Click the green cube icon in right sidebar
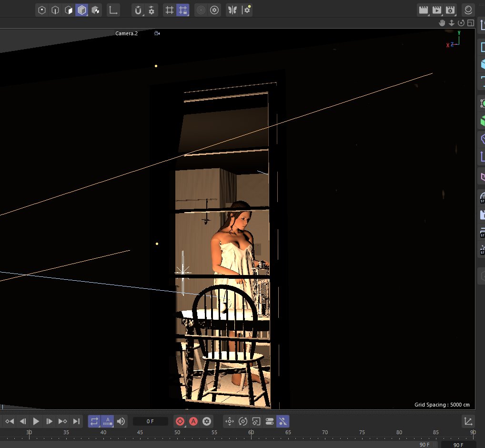 tap(483, 121)
